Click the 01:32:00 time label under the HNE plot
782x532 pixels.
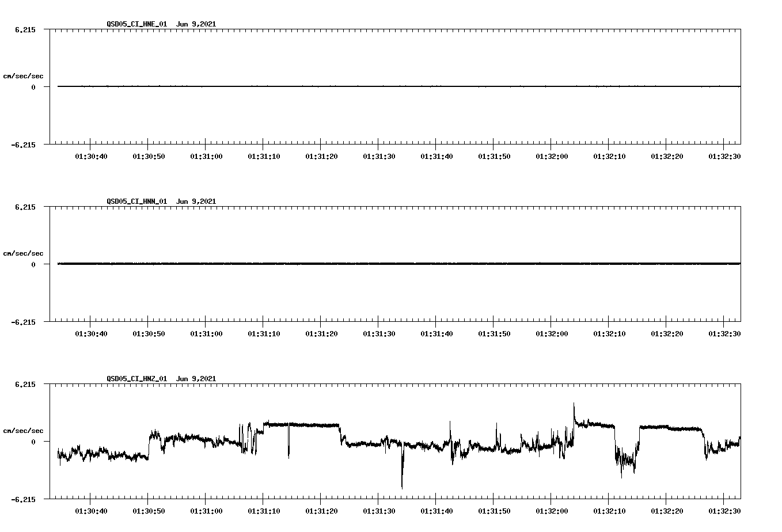point(552,157)
